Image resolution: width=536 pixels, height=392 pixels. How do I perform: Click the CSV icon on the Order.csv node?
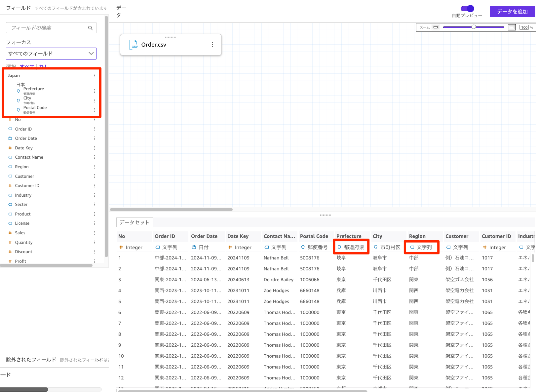[x=134, y=45]
